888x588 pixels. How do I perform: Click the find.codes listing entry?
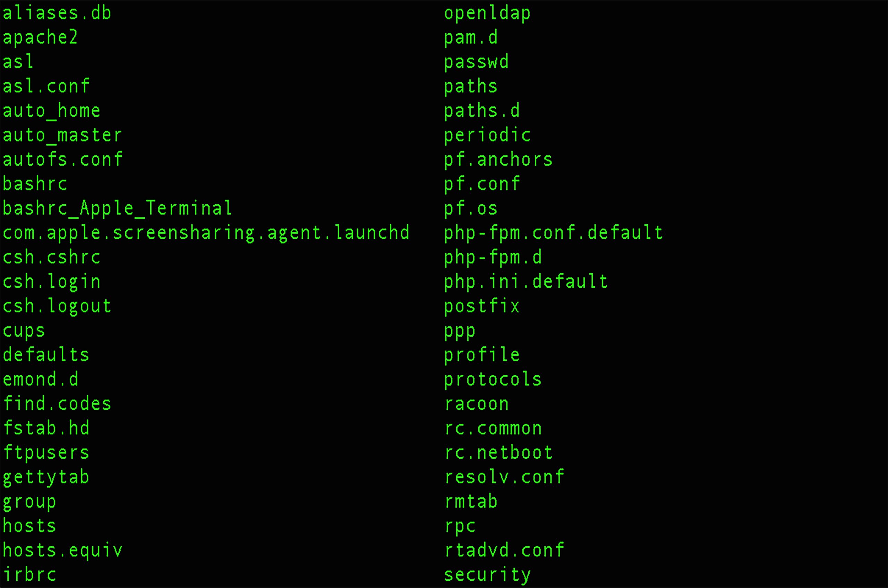(57, 404)
